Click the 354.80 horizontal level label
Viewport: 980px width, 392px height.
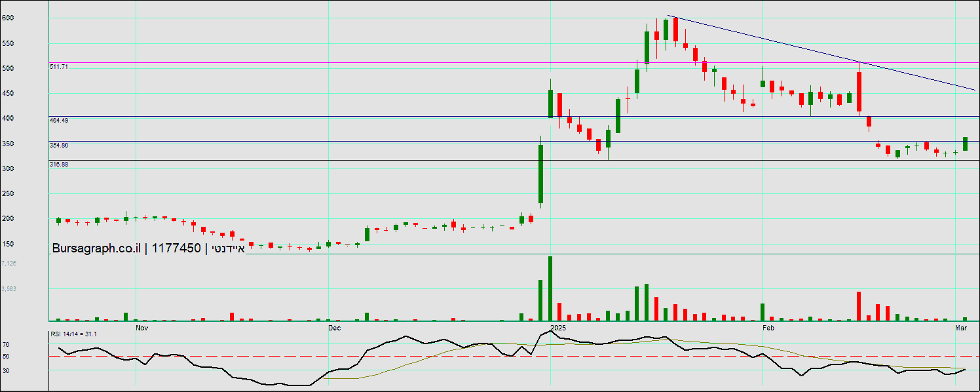click(x=59, y=146)
